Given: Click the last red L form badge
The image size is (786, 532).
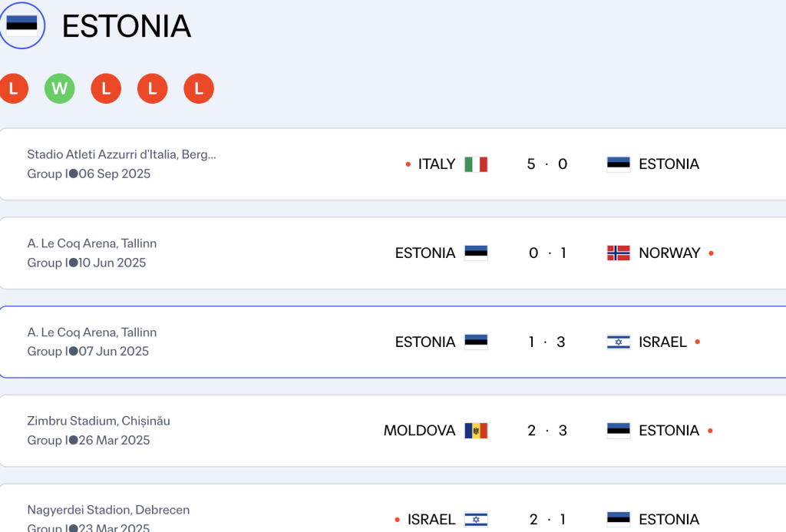Looking at the screenshot, I should coord(199,88).
